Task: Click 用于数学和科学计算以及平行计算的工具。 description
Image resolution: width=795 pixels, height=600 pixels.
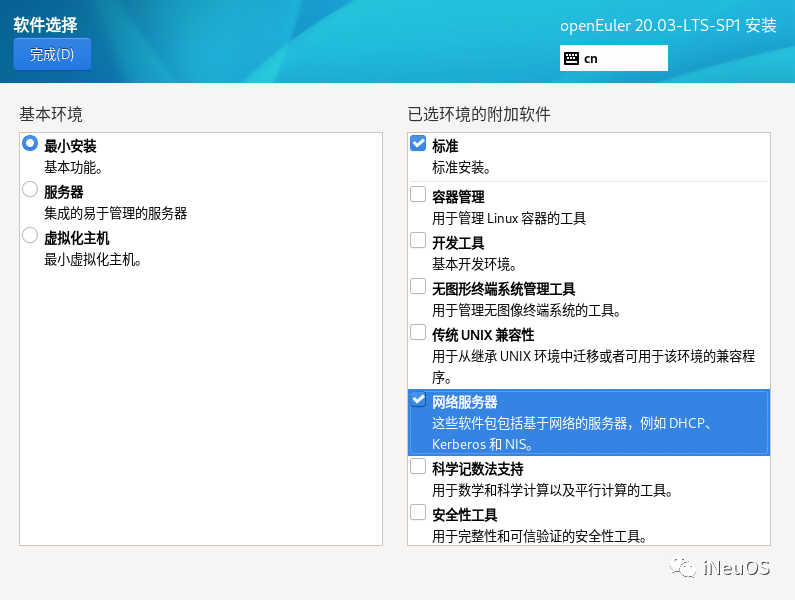Action: [x=552, y=490]
